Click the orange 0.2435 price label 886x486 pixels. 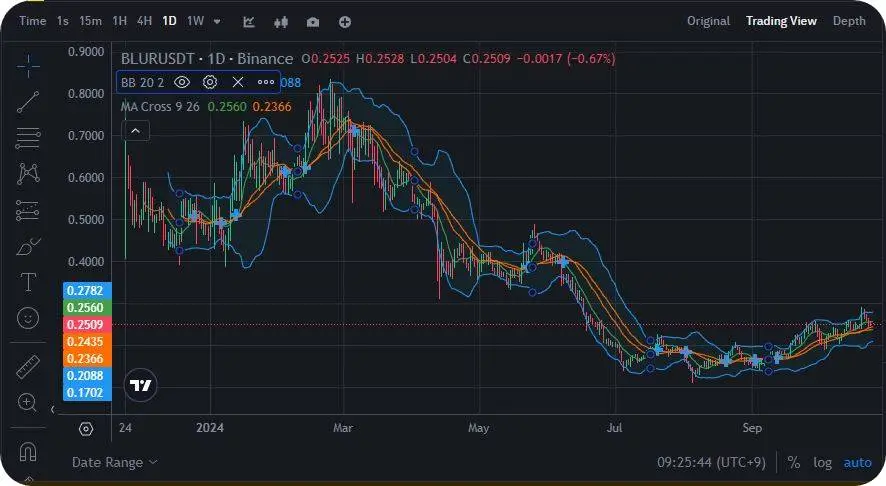coord(87,341)
